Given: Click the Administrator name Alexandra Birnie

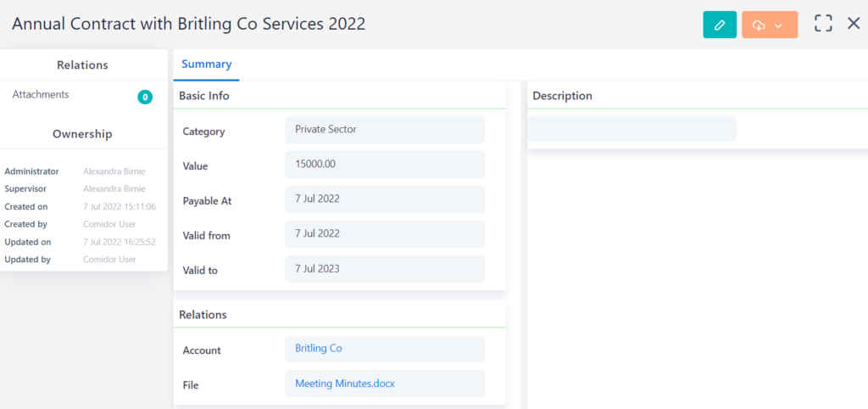Looking at the screenshot, I should 114,171.
